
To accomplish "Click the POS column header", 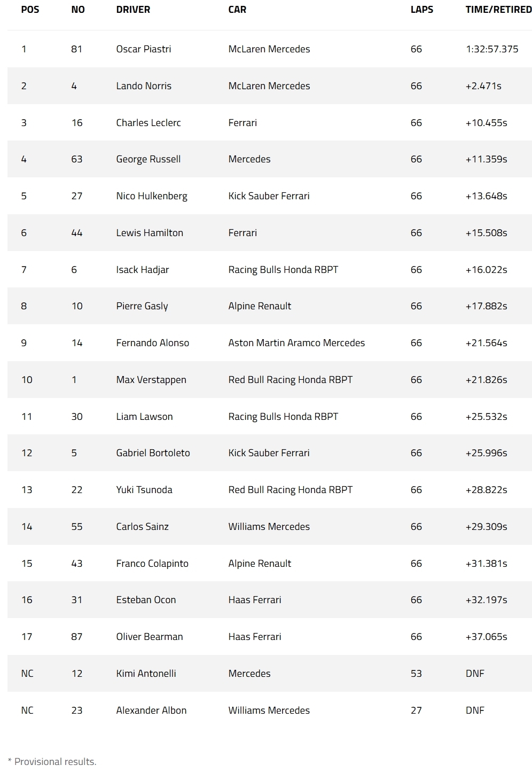I will point(30,10).
